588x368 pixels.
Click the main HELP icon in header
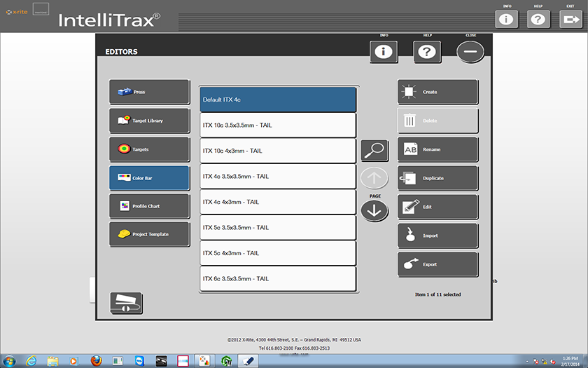(538, 19)
